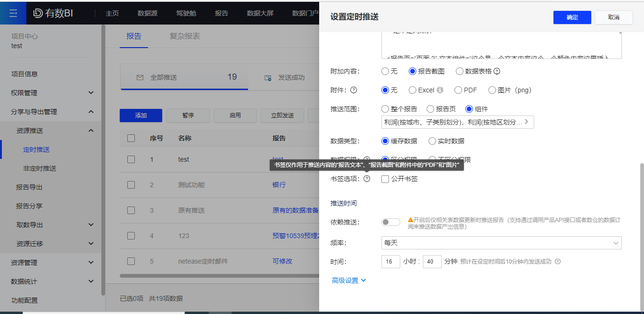The width and height of the screenshot is (644, 314).
Task: Click the hamburger menu icon top-left
Action: (x=13, y=13)
